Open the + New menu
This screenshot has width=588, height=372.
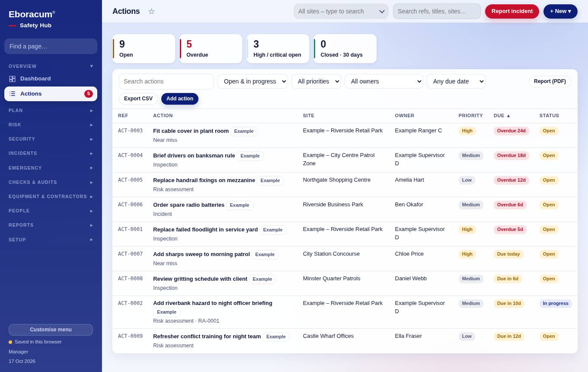[560, 11]
